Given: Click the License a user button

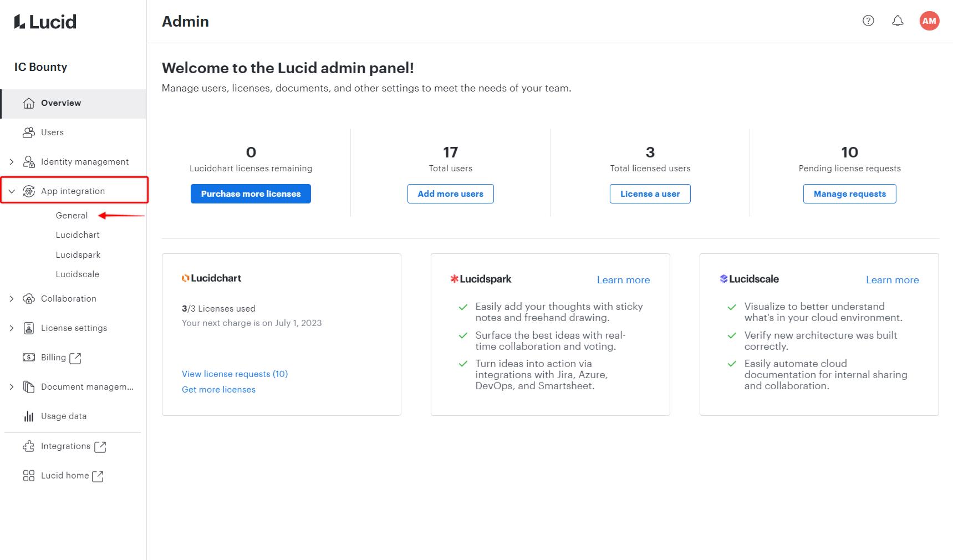Looking at the screenshot, I should tap(650, 194).
